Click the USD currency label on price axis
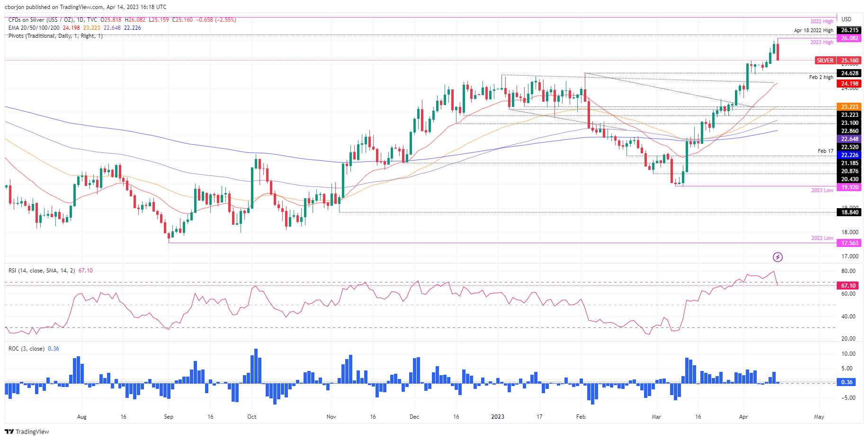This screenshot has height=440, width=868. pyautogui.click(x=846, y=19)
